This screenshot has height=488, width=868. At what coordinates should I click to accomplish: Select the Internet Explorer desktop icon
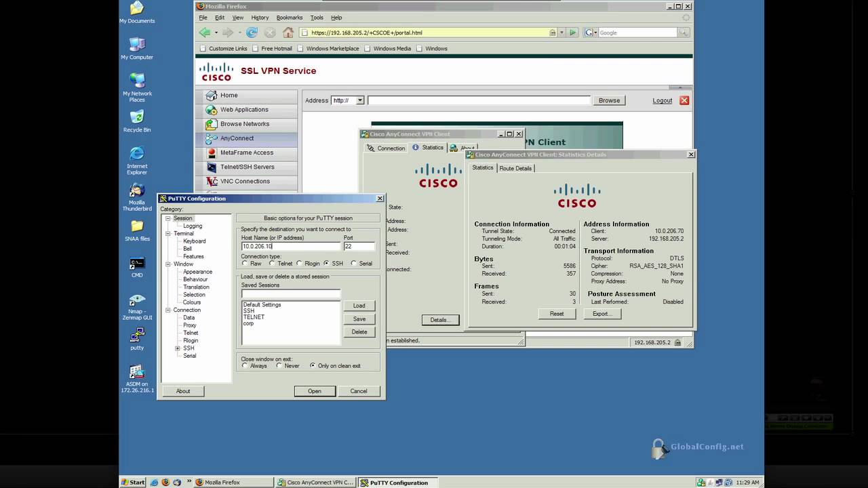coord(137,161)
